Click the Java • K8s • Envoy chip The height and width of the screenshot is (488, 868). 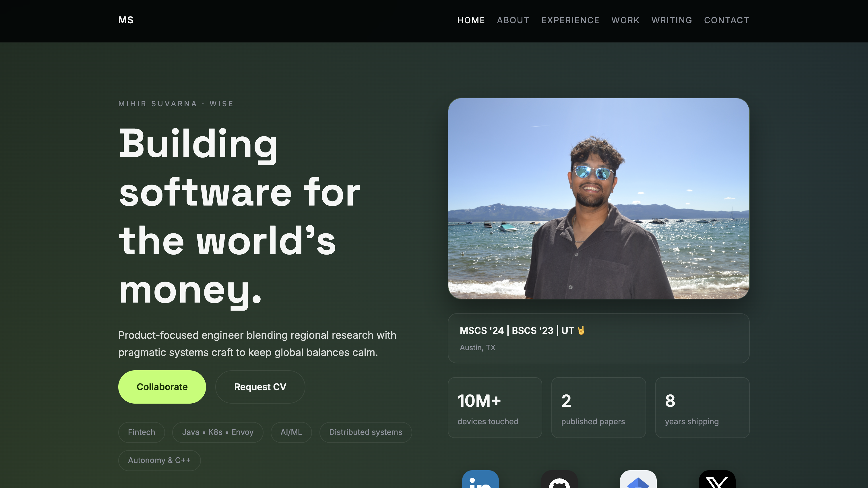tap(218, 432)
